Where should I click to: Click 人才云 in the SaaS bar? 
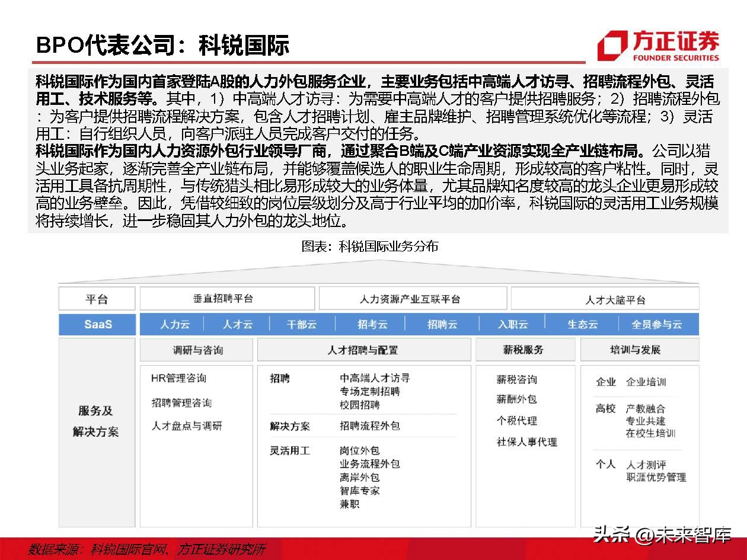(238, 325)
